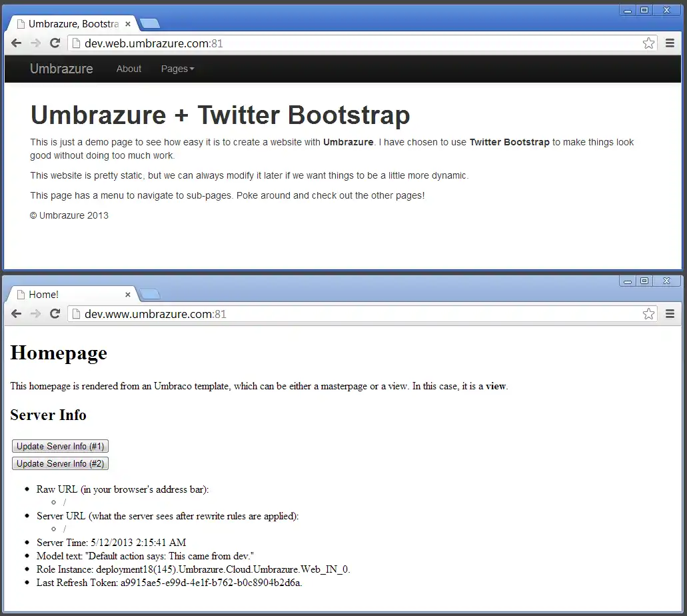
Task: Click the dev.www.umbrazure.com address bar
Action: (x=362, y=314)
